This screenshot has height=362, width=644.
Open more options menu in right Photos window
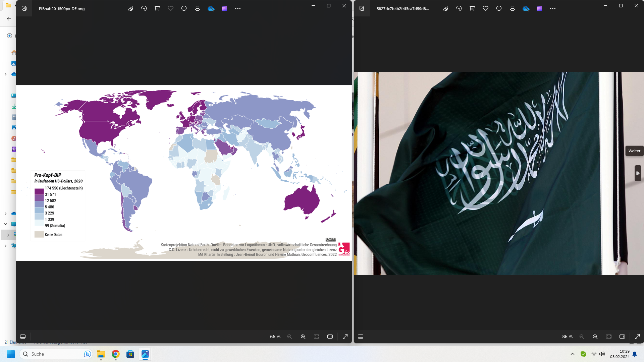553,8
